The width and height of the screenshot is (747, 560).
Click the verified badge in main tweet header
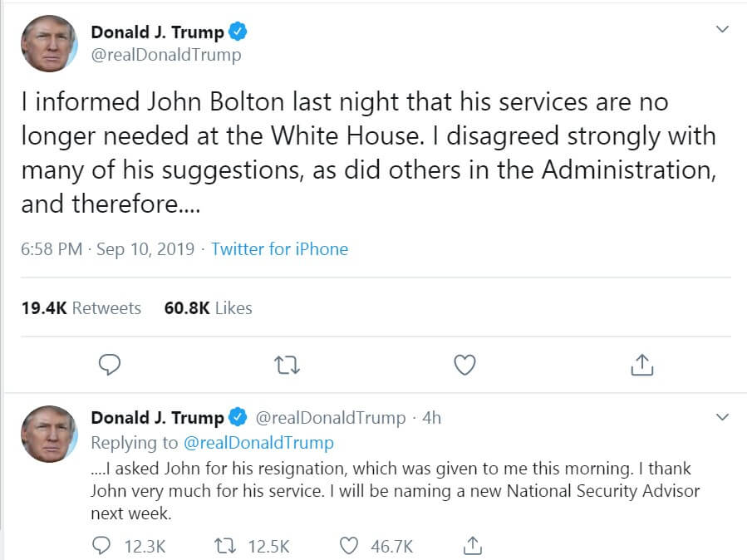[238, 33]
